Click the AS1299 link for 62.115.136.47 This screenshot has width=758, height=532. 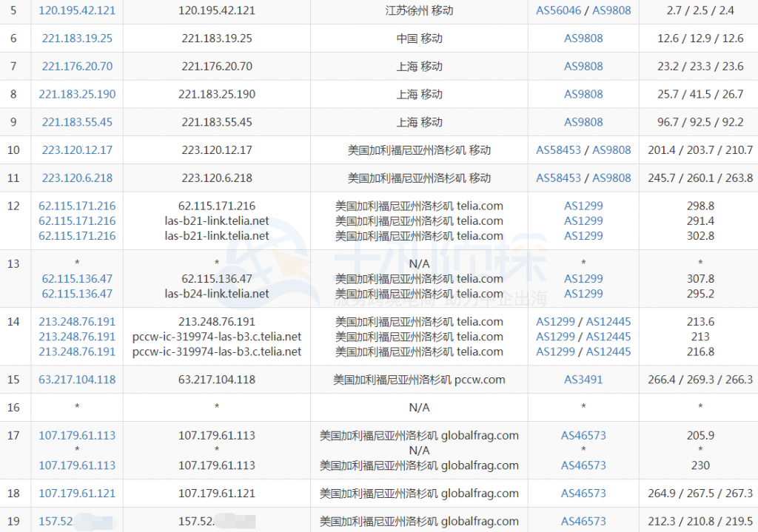583,279
